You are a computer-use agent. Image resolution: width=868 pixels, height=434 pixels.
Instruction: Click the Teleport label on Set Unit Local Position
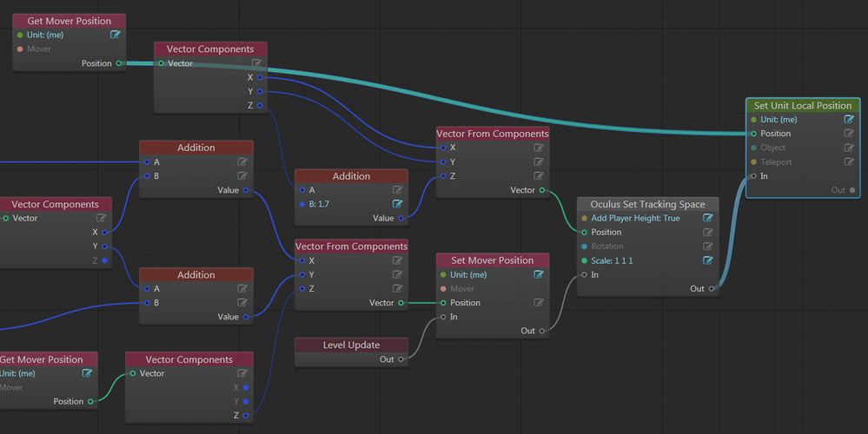[x=776, y=162]
